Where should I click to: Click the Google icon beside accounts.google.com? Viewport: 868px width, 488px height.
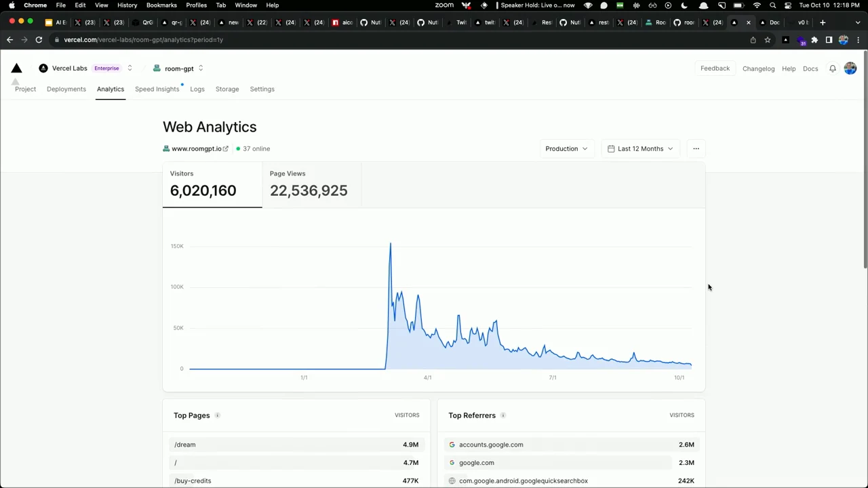tap(452, 445)
